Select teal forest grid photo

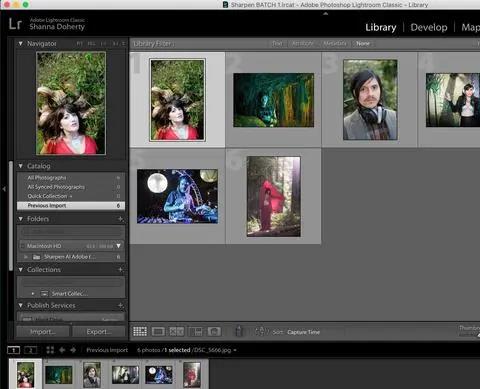[x=273, y=100]
